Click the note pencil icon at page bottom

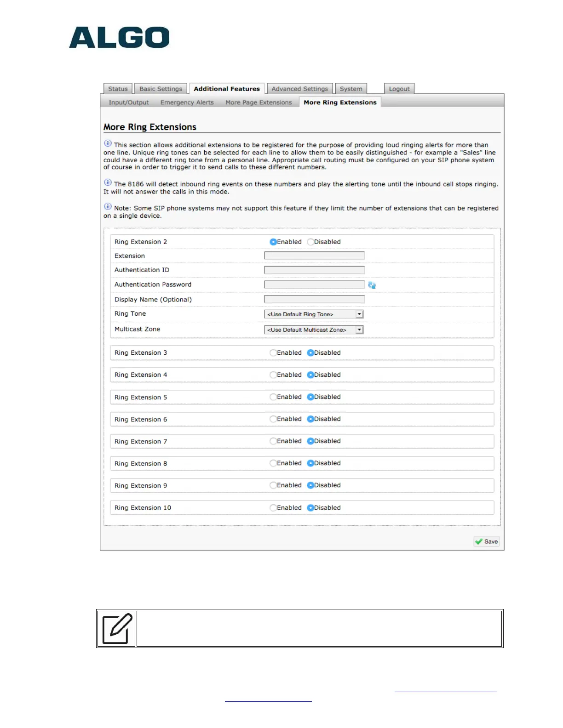click(117, 628)
